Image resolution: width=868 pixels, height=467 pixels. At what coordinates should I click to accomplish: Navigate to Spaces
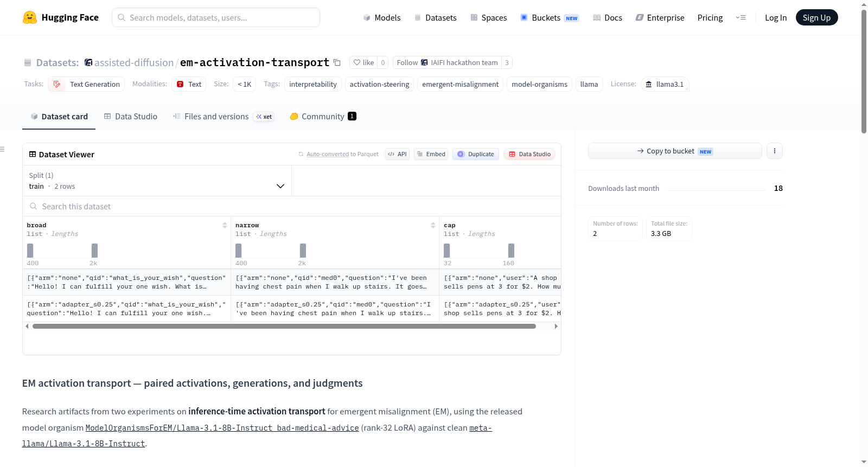(x=489, y=17)
